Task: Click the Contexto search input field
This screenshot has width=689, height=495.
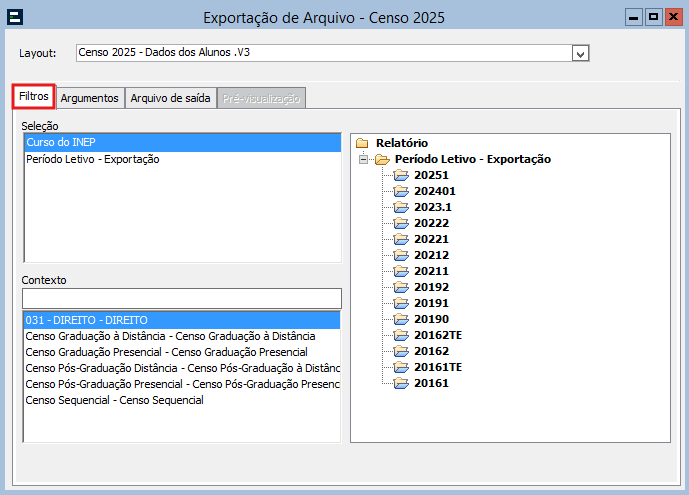Action: click(182, 299)
